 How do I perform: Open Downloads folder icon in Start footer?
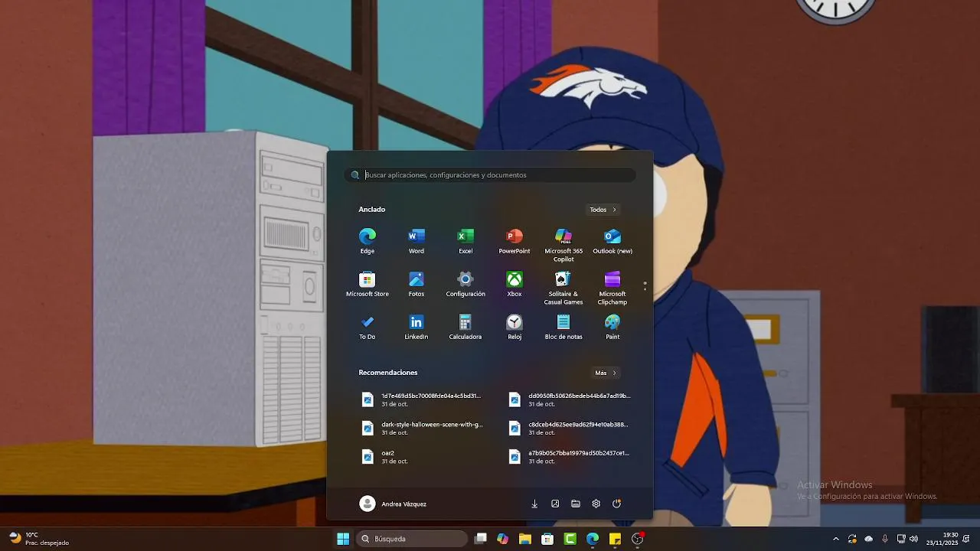[x=534, y=504]
